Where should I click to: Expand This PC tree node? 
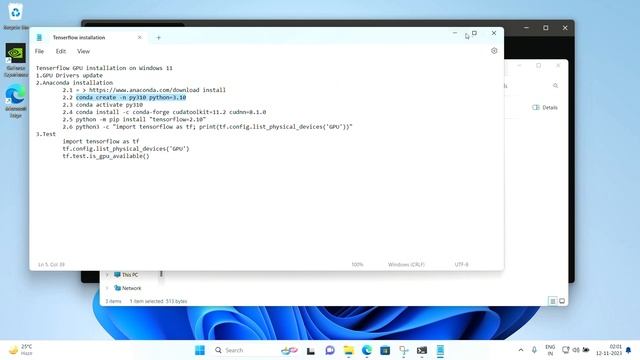[x=107, y=275]
